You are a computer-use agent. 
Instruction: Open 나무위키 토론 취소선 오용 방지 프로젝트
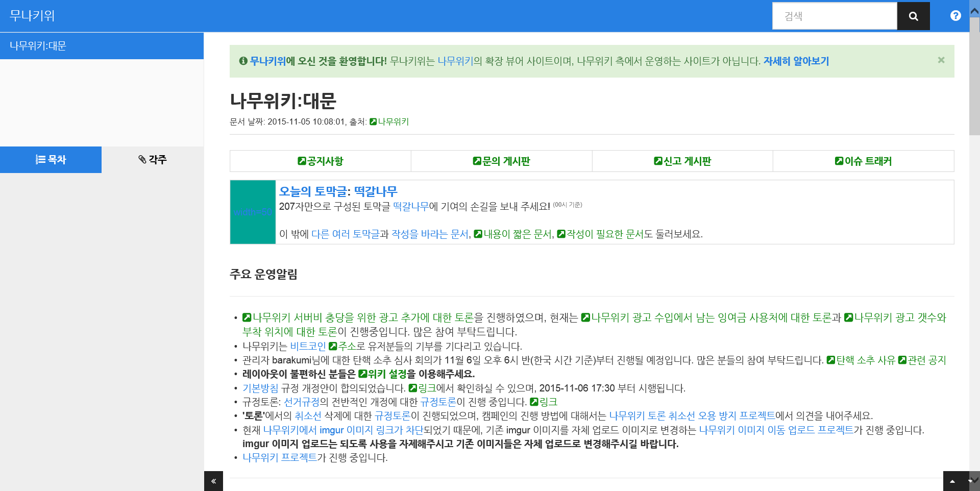(x=692, y=415)
